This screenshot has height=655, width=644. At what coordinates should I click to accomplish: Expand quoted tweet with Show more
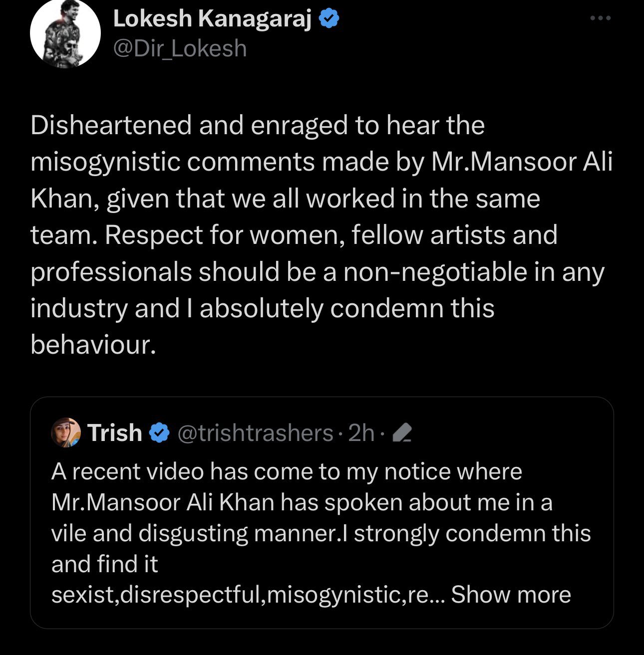click(511, 595)
